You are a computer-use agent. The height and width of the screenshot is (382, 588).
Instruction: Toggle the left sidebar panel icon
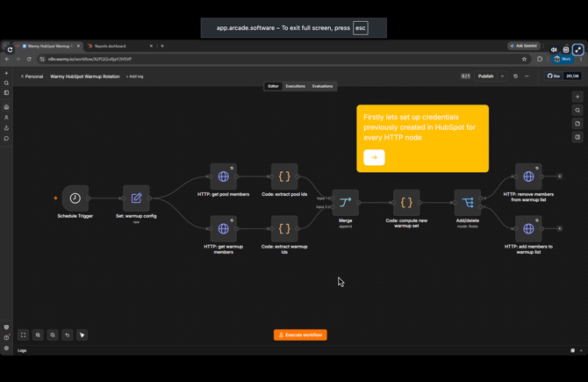click(6, 93)
